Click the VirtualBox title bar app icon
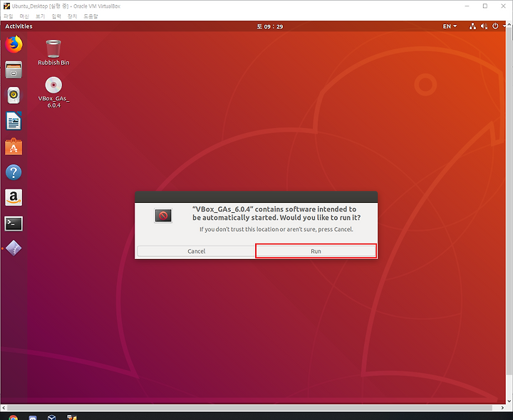The image size is (513, 420). click(x=6, y=6)
